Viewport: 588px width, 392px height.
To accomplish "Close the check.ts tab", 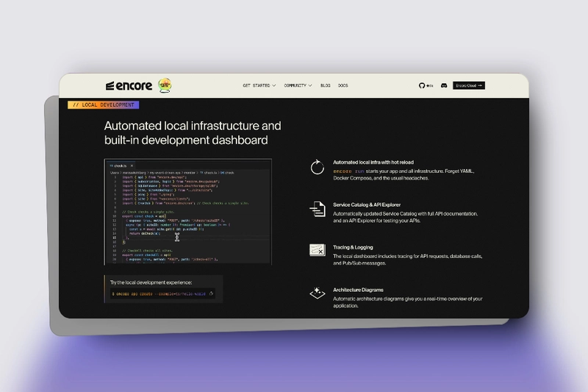I will click(x=132, y=165).
